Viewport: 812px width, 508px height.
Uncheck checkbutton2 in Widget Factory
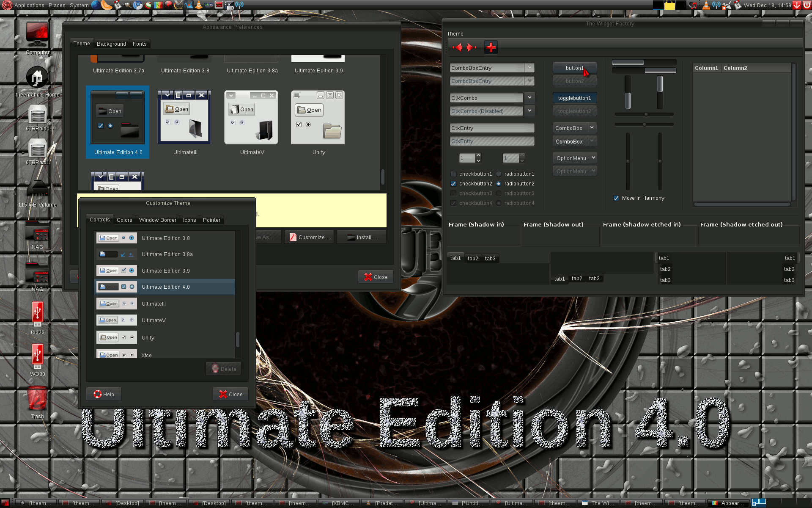(x=453, y=184)
